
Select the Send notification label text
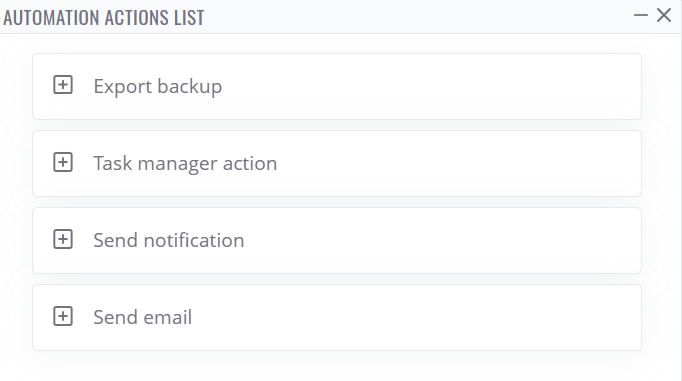(x=169, y=240)
